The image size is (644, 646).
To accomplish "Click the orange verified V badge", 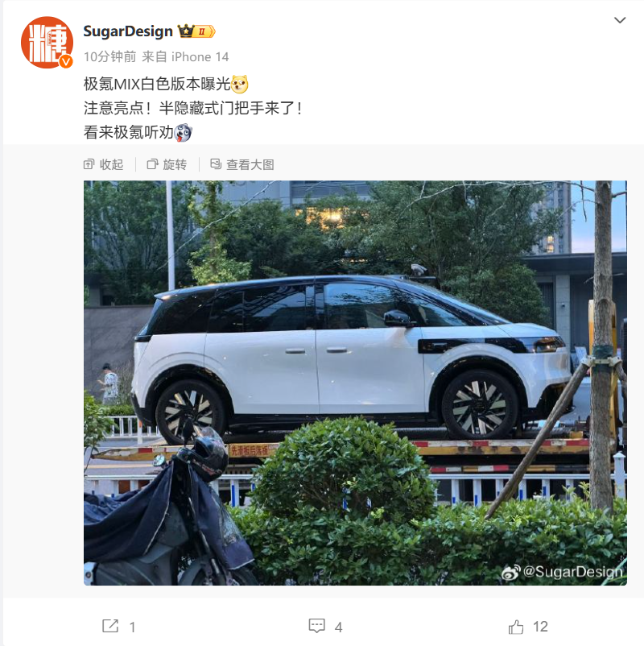I will point(66,62).
